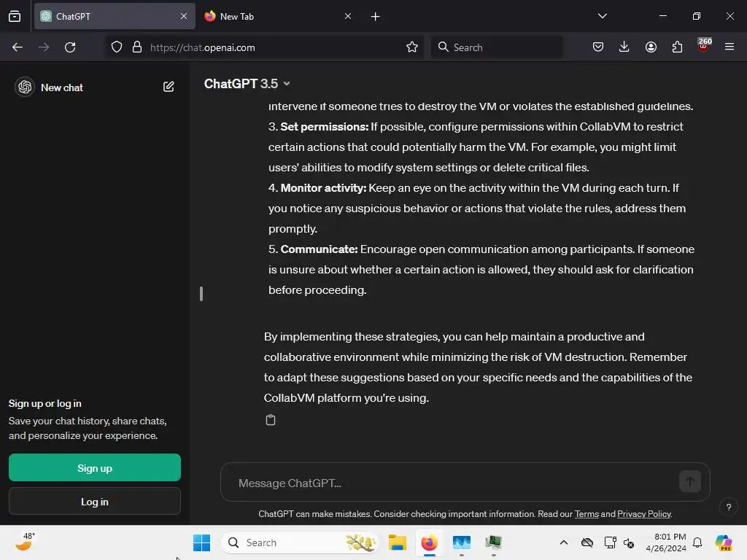Open the Firefox downloads icon
747x560 pixels.
[x=624, y=47]
